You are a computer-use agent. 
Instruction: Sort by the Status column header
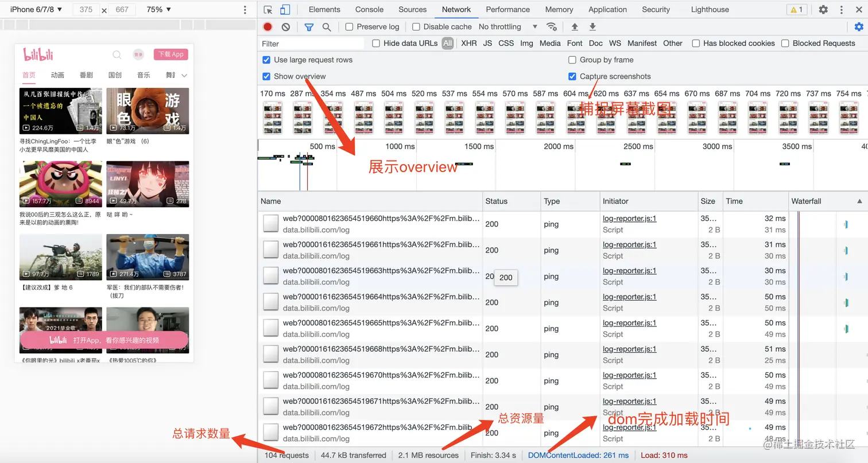pos(512,201)
